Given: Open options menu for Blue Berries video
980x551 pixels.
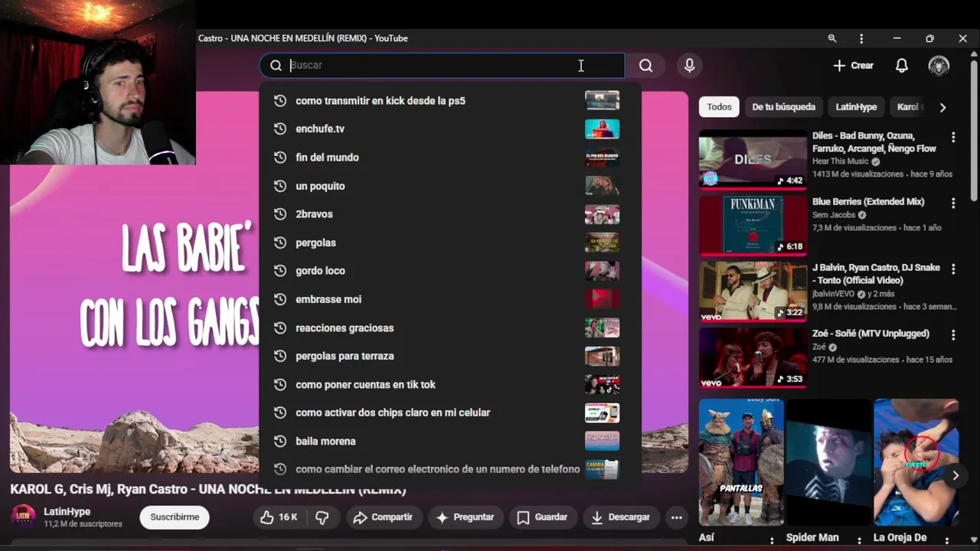Looking at the screenshot, I should (953, 204).
